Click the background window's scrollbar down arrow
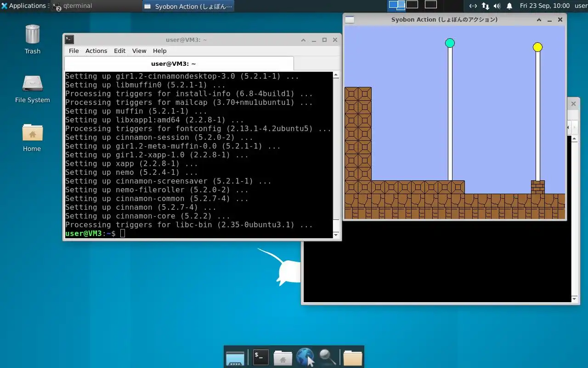This screenshot has height=368, width=588. [x=574, y=299]
